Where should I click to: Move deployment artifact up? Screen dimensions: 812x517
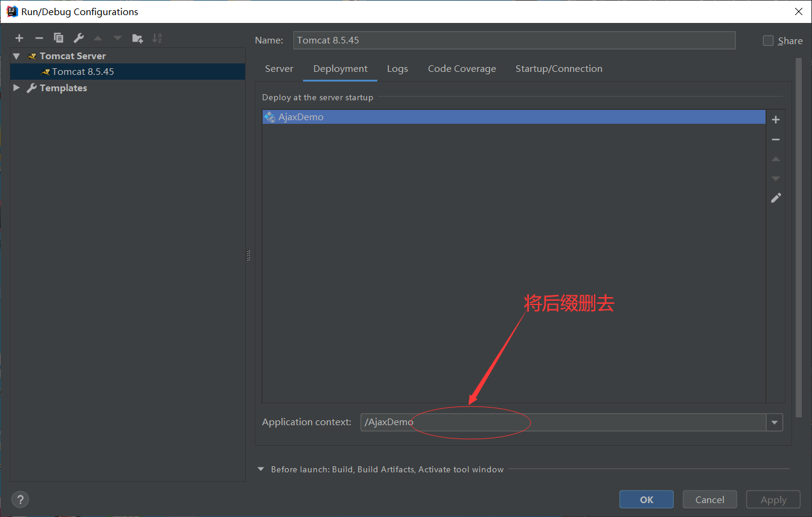776,159
